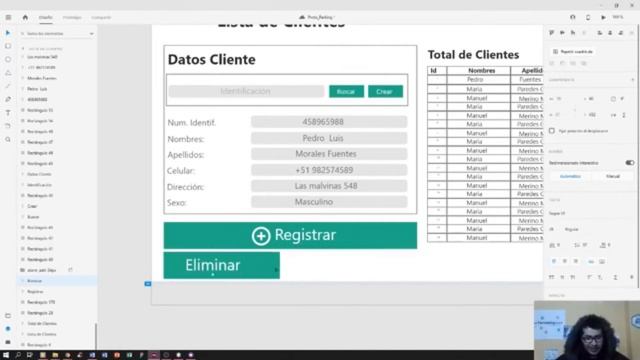Open mobile device preview icon
The height and width of the screenshot is (360, 640).
tap(588, 18)
